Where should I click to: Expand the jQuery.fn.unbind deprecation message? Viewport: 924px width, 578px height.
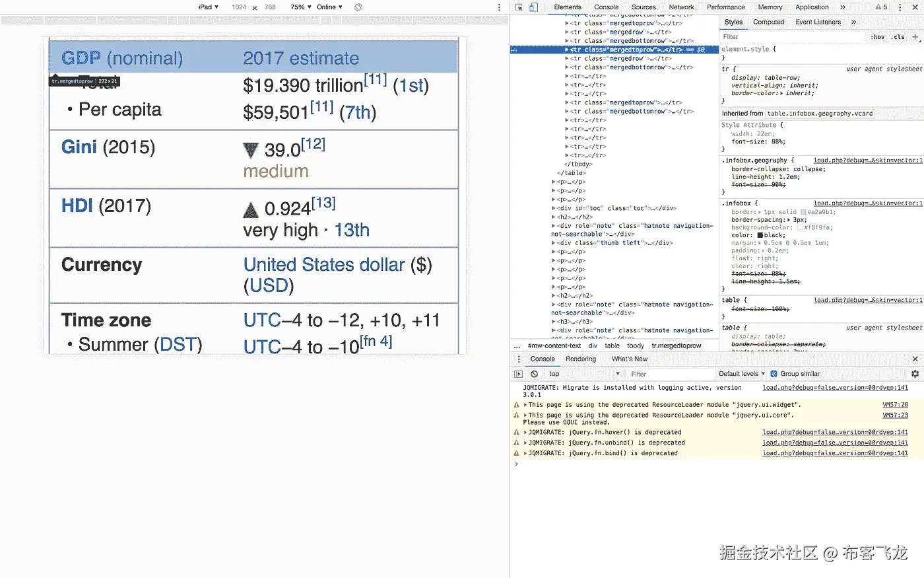pyautogui.click(x=525, y=443)
